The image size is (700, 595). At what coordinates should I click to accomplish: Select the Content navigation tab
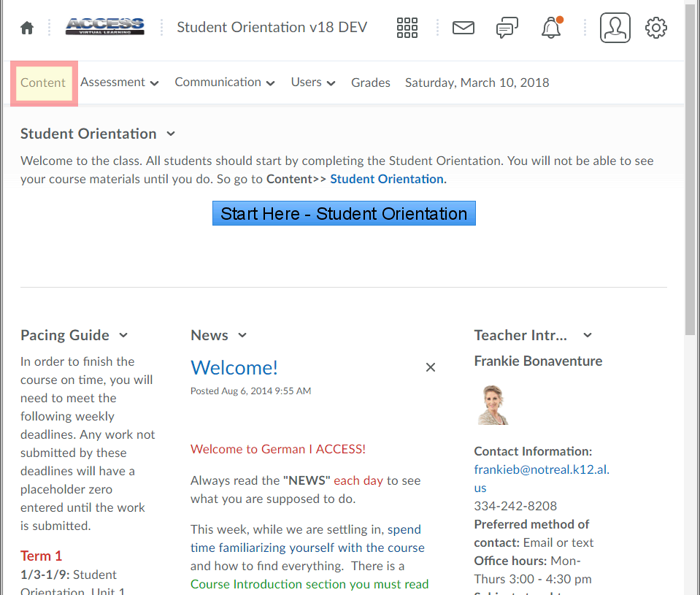click(x=43, y=82)
